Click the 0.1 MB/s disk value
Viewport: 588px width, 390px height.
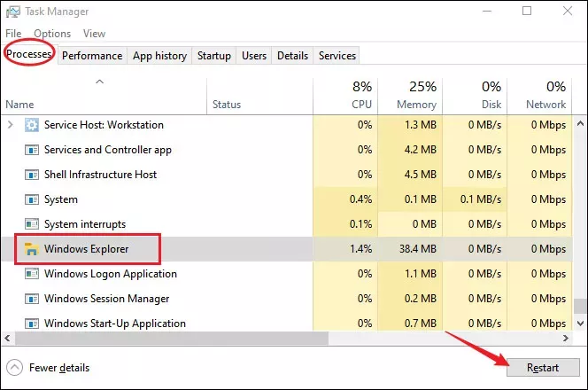481,199
